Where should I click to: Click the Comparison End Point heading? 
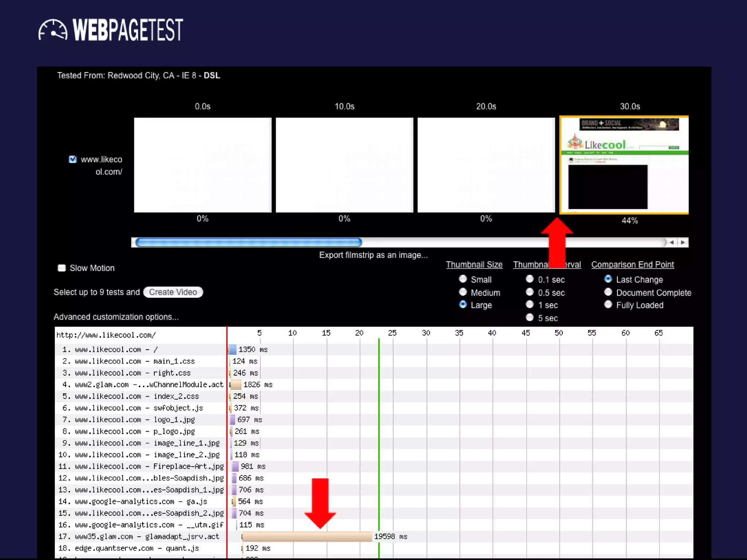[x=632, y=265]
